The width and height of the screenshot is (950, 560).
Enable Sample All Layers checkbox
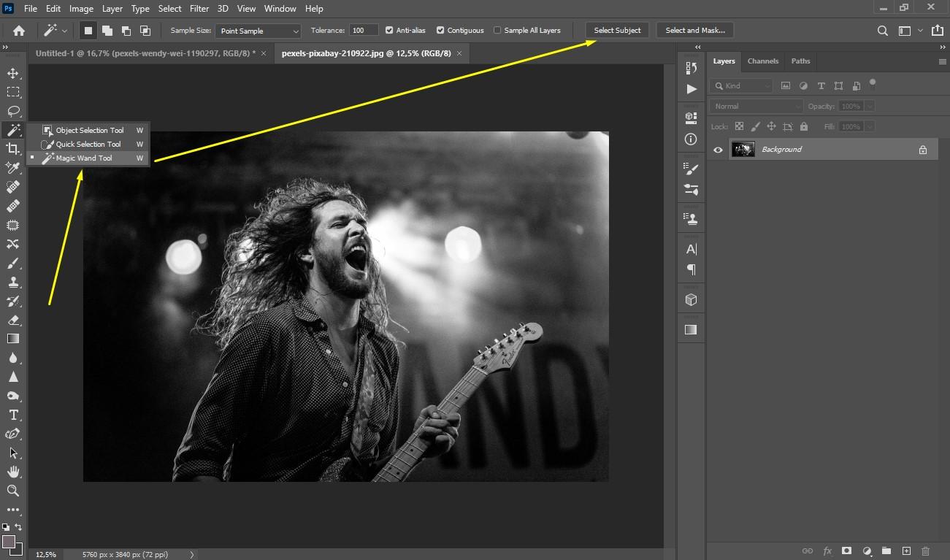497,31
